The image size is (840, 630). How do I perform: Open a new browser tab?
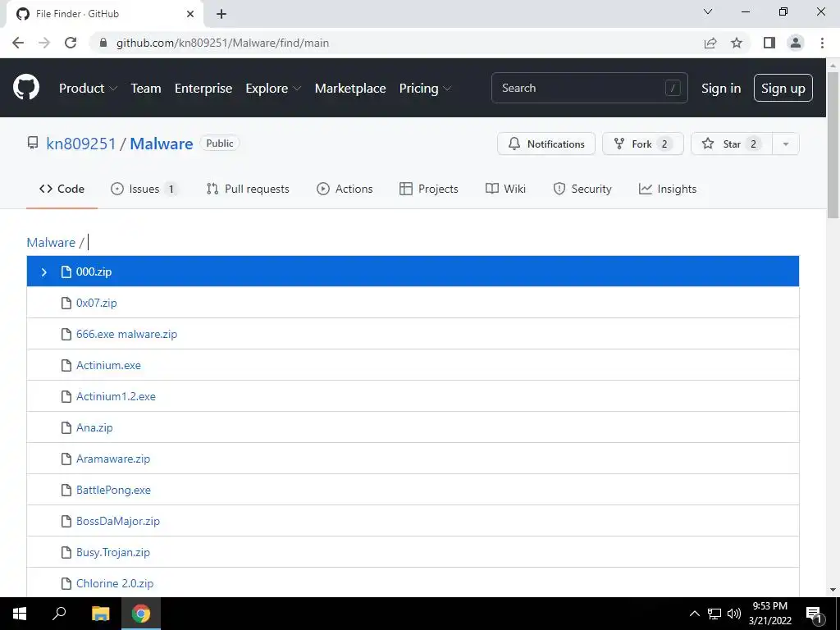221,14
